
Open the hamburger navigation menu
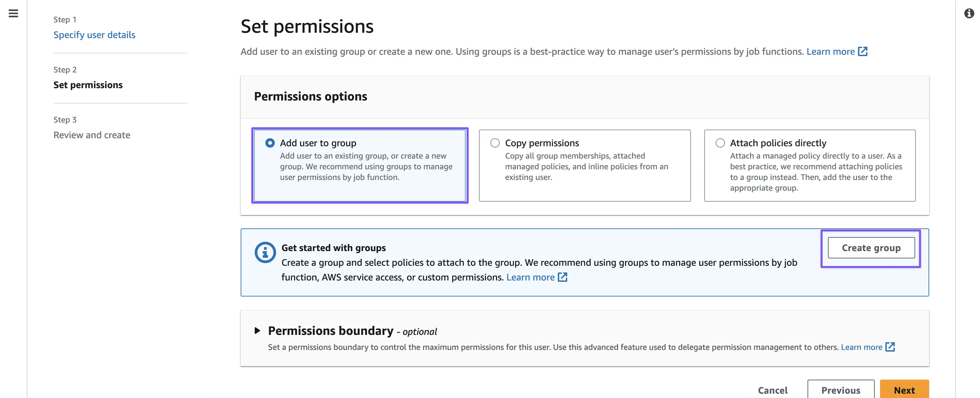[13, 14]
